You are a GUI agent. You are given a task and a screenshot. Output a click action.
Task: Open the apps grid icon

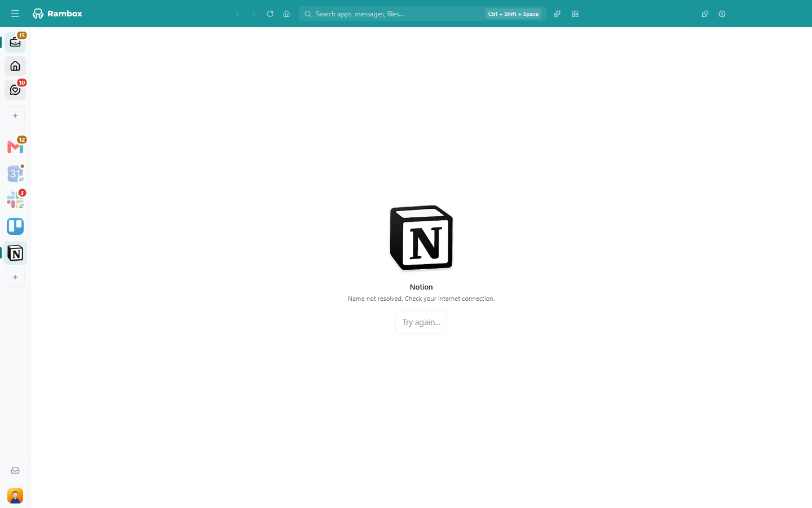coord(575,14)
